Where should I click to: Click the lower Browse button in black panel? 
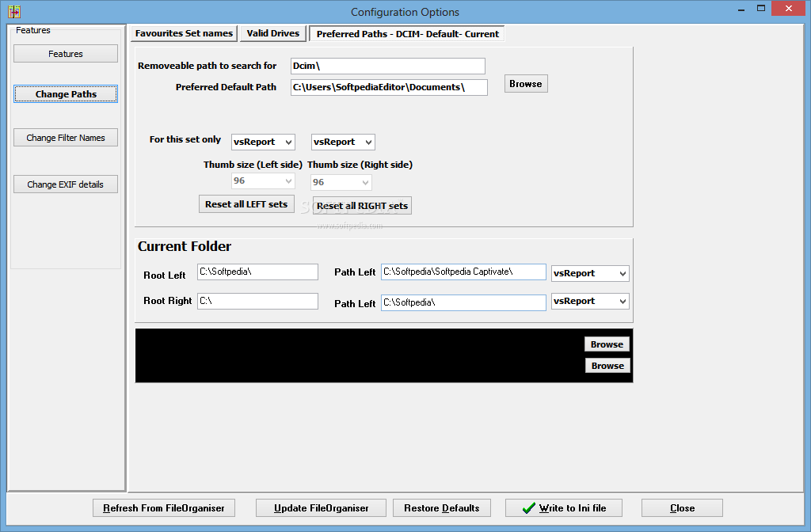(607, 366)
